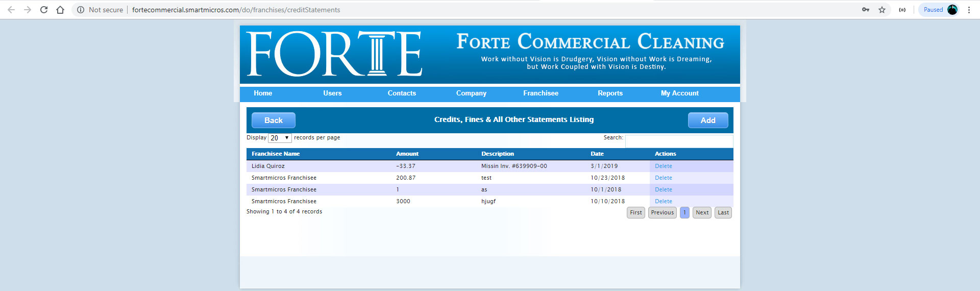Click the FORTE logo
Viewport: 980px width, 291px height.
[x=334, y=54]
